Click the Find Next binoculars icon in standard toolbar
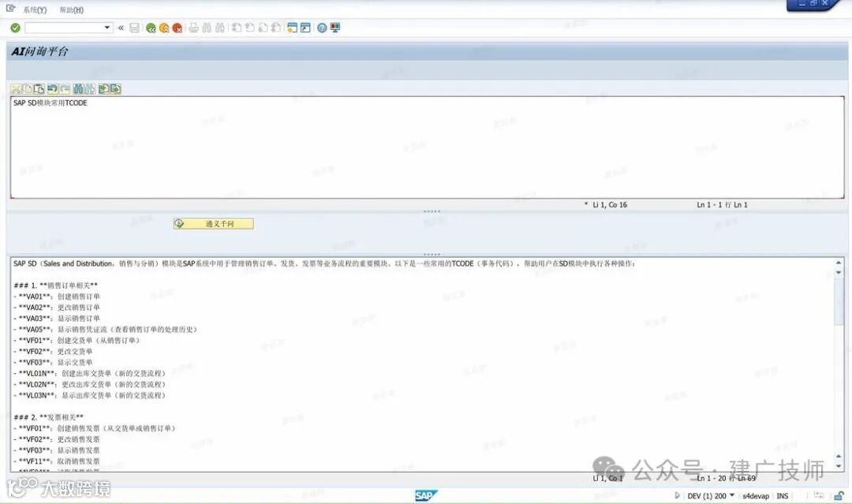 pyautogui.click(x=219, y=28)
